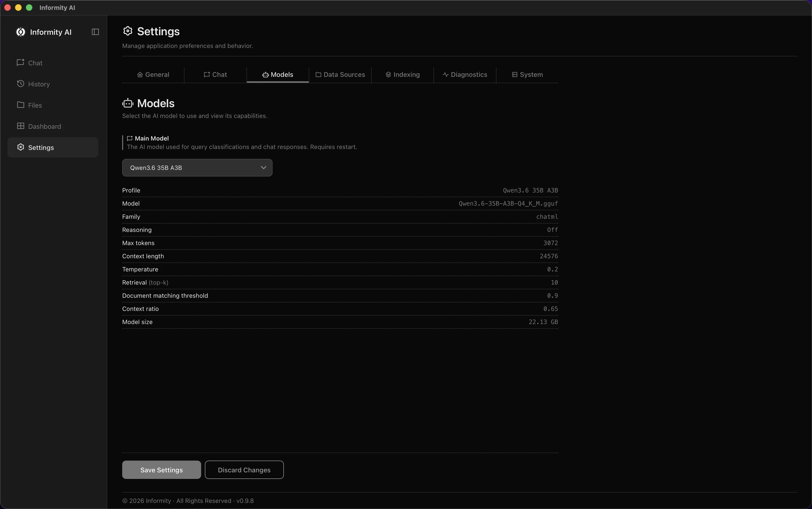
Task: Switch to the General settings tab
Action: 153,75
